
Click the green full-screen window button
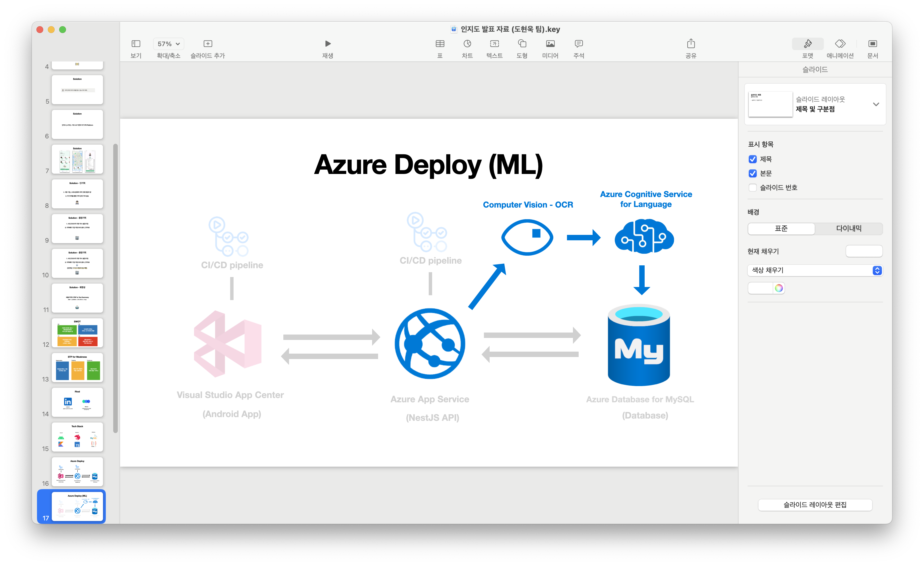(x=63, y=30)
